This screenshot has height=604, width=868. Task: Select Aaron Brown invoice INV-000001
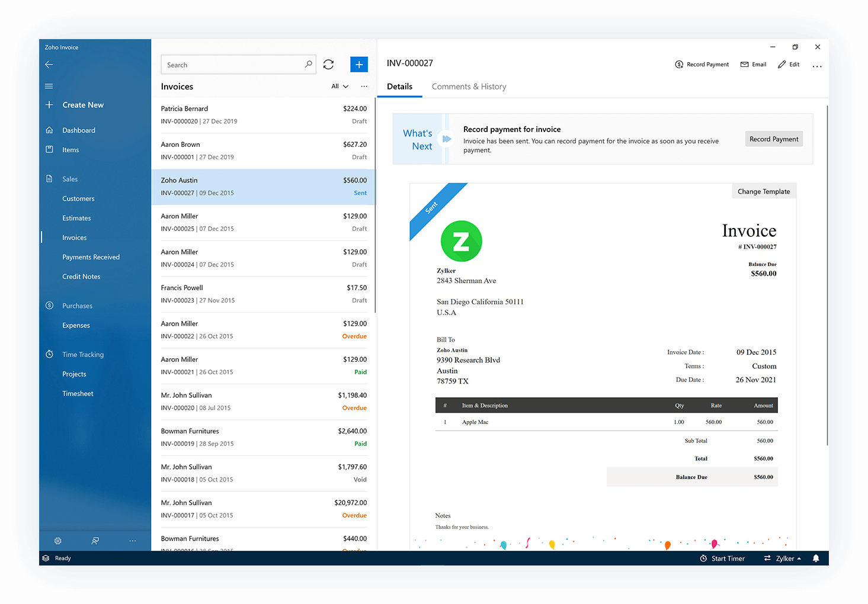click(264, 151)
